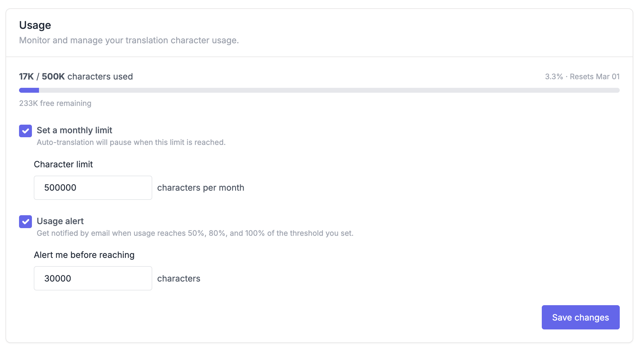This screenshot has width=644, height=350.
Task: Click the "Set a monthly limit" label text
Action: pyautogui.click(x=74, y=130)
